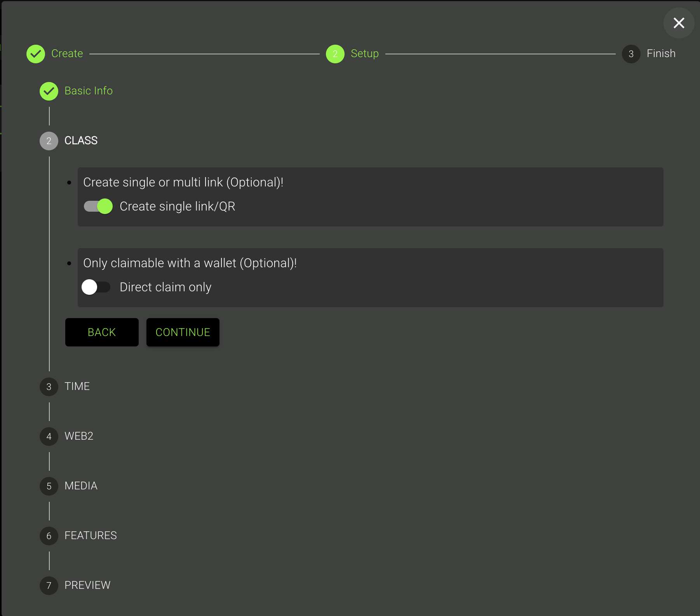Image resolution: width=700 pixels, height=616 pixels.
Task: Select the TIME step number 3 icon
Action: (x=49, y=387)
